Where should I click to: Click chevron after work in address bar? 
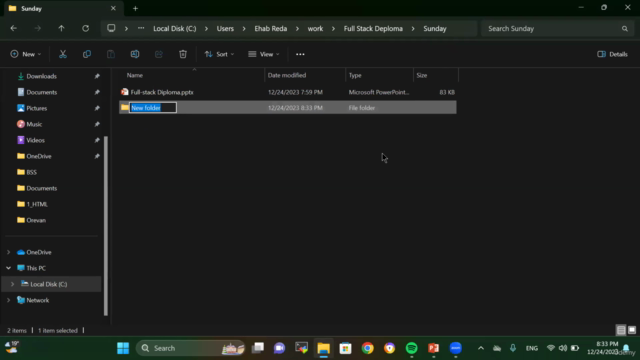[333, 29]
